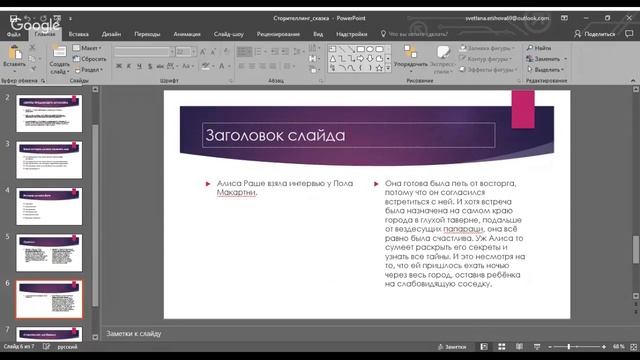Open the Слайд-шоу ribbon tab
Screen dimensions: 640x360
coord(229,34)
